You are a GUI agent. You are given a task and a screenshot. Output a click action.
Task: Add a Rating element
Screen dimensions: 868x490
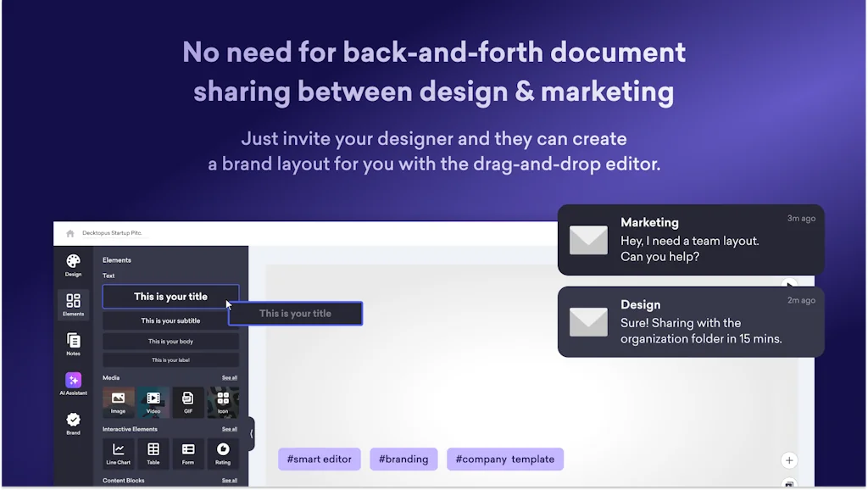[223, 454]
